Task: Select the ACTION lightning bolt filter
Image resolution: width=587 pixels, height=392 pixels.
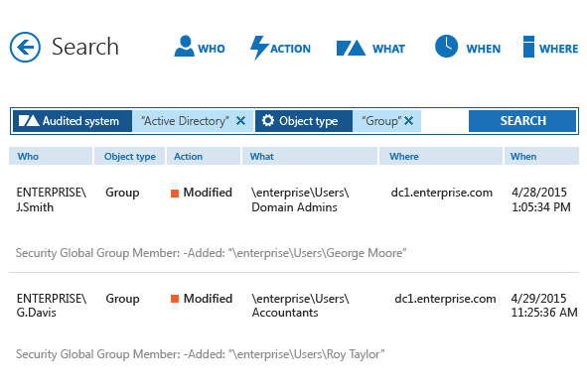Action: 258,48
